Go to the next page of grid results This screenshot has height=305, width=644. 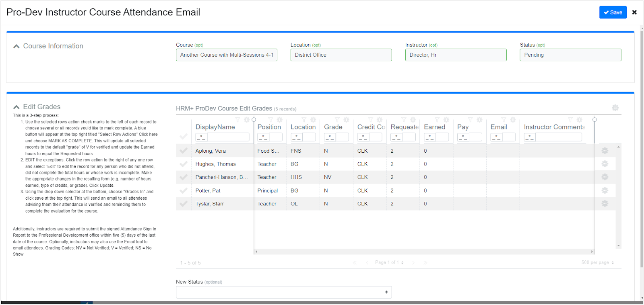[413, 262]
